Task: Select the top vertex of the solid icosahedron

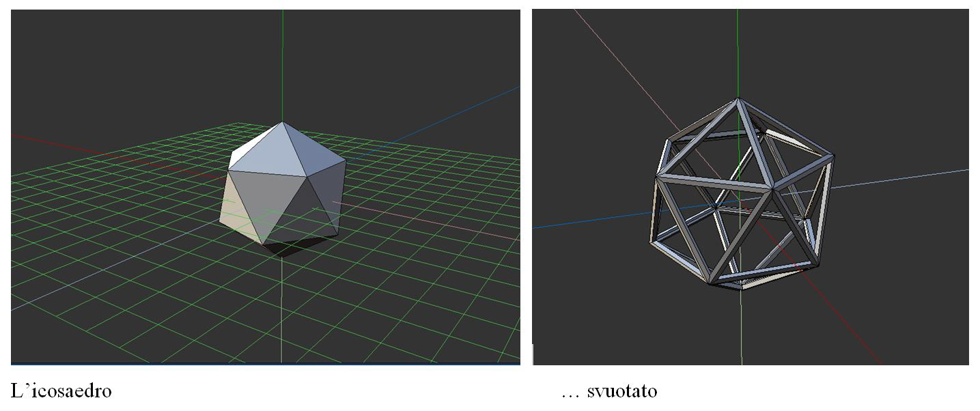Action: tap(282, 123)
